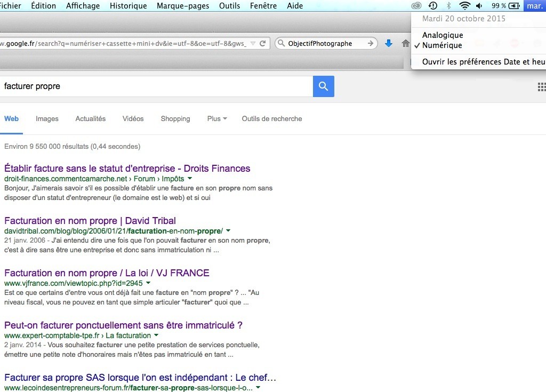Open the Outils menu

click(229, 5)
